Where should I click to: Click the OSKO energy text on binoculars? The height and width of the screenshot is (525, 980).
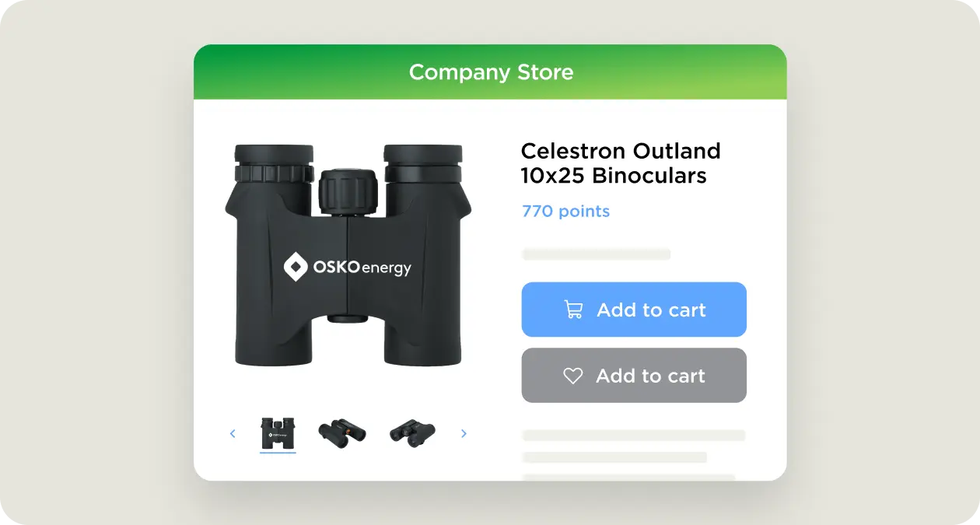(362, 268)
